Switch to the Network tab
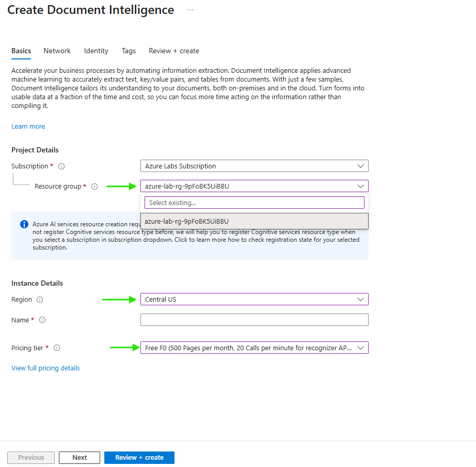Viewport: 476px width, 467px height. tap(57, 51)
